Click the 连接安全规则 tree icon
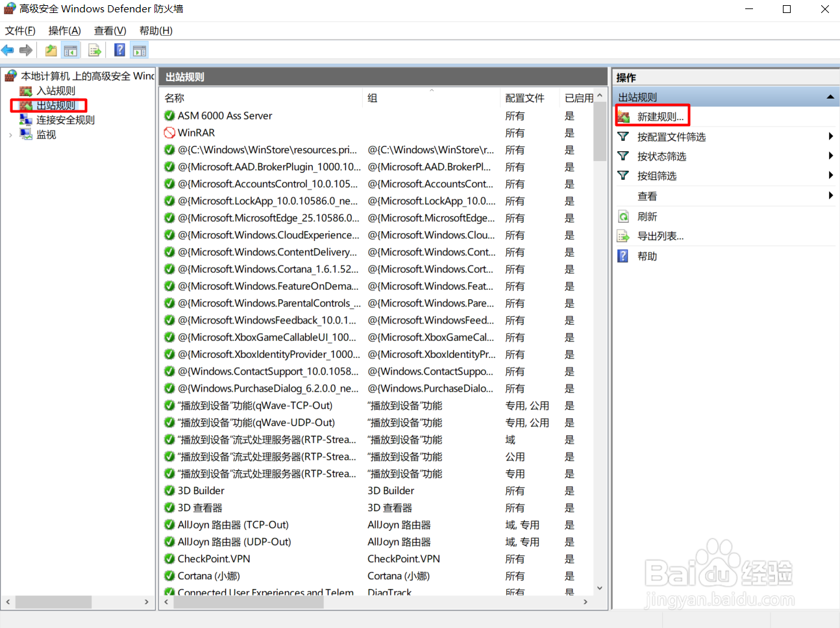The width and height of the screenshot is (840, 628). (x=26, y=119)
